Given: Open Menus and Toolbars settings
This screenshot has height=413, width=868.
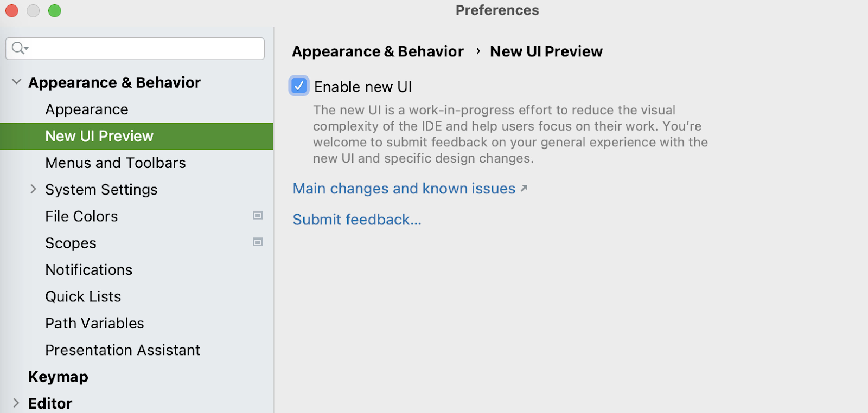Looking at the screenshot, I should [116, 163].
